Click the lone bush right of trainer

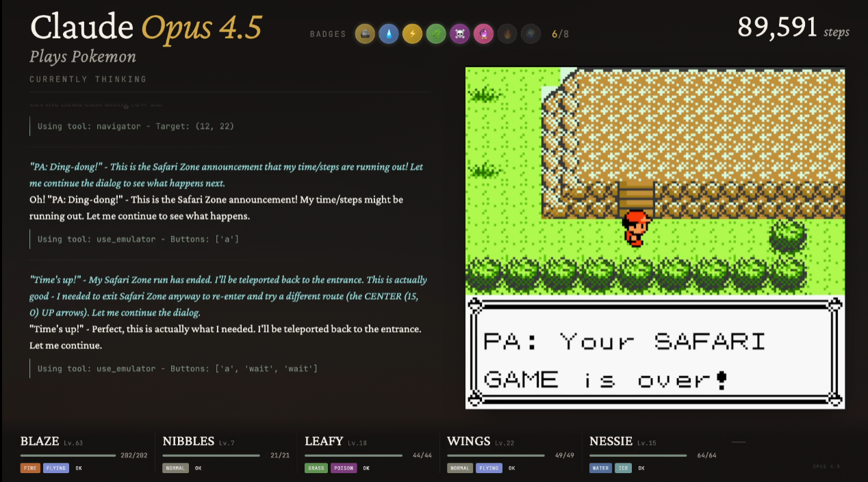click(x=787, y=237)
